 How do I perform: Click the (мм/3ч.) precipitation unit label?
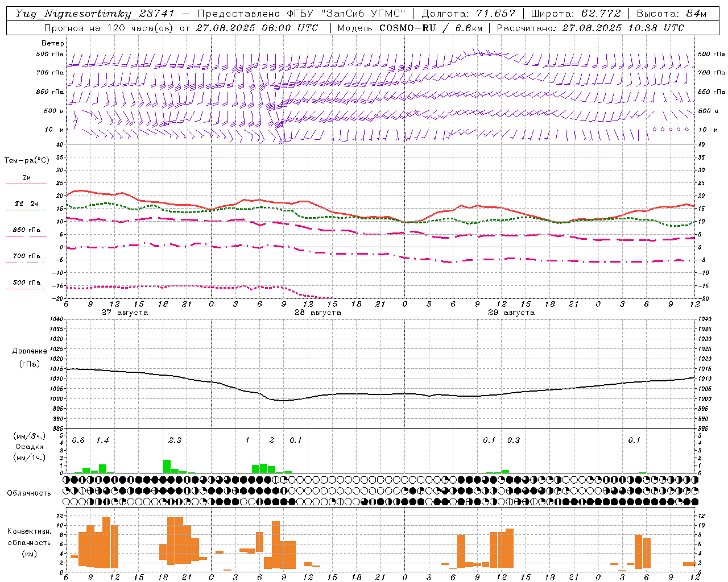point(29,436)
